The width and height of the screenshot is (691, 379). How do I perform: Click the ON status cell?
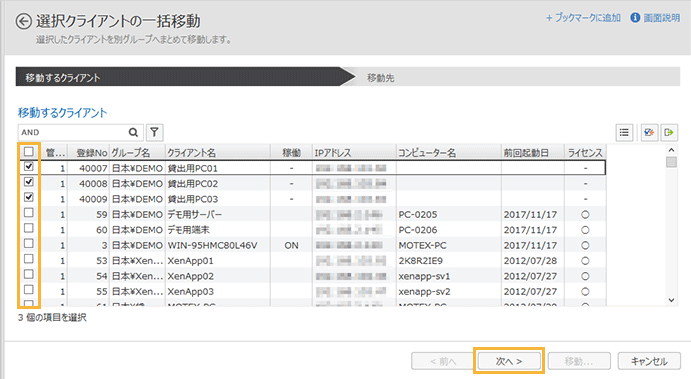coord(291,245)
